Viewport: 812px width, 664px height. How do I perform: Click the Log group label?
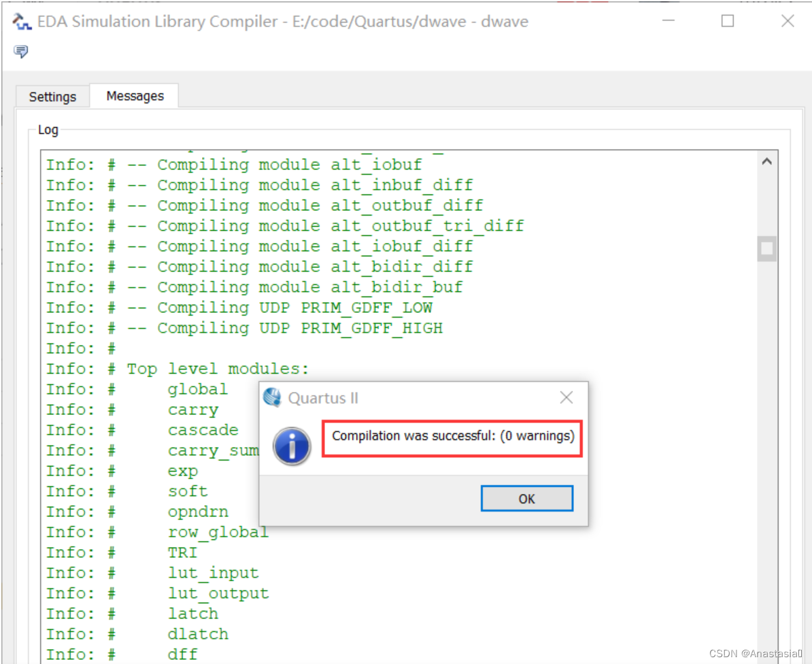[x=48, y=130]
